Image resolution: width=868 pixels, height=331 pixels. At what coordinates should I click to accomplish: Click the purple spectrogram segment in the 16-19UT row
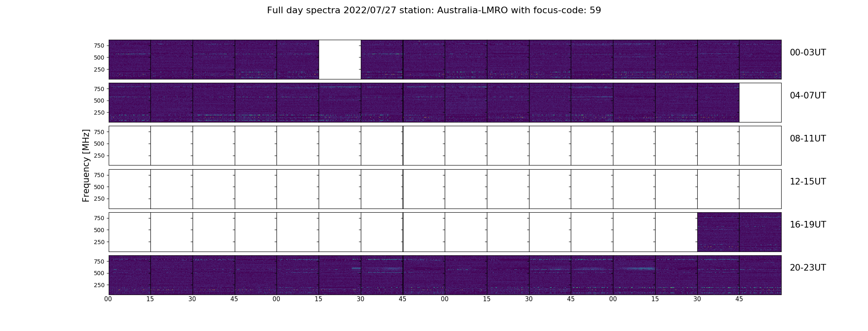pyautogui.click(x=739, y=232)
